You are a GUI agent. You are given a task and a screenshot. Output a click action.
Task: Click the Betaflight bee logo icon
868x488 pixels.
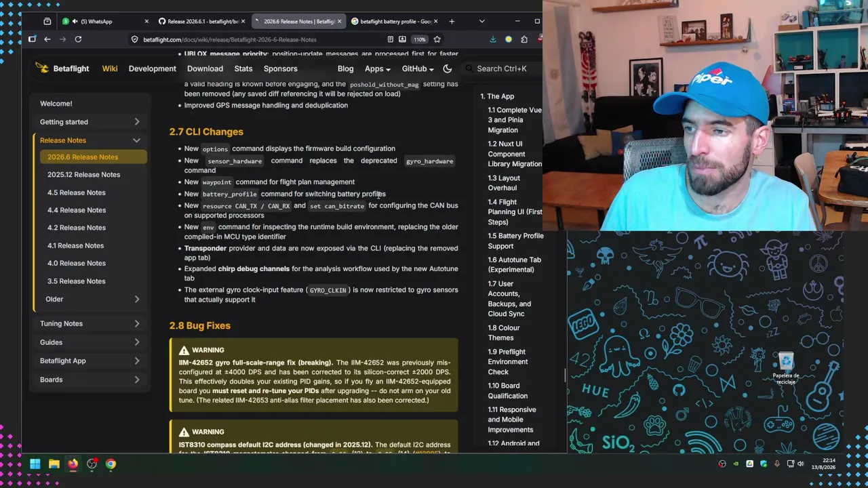tap(42, 68)
